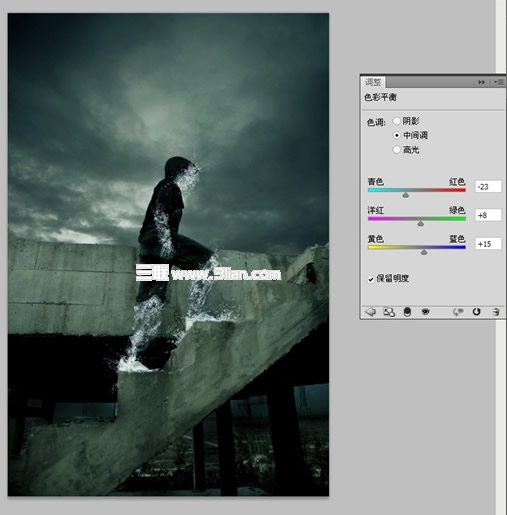Click the Magenta-Green slider handle
The height and width of the screenshot is (515, 507).
point(421,223)
